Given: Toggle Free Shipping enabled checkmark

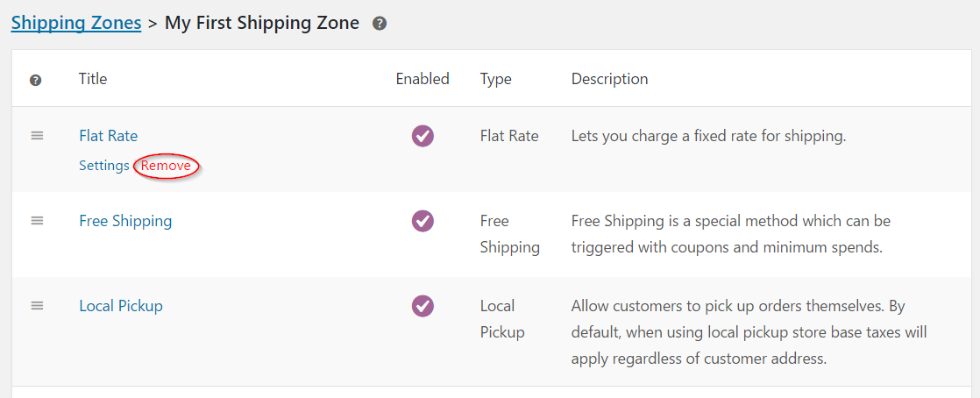Looking at the screenshot, I should pyautogui.click(x=423, y=221).
